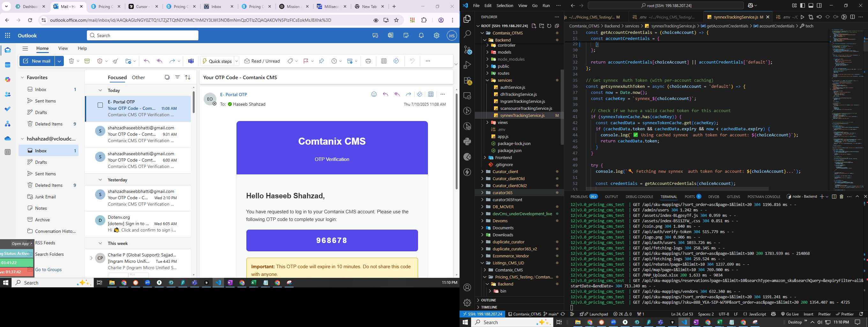Click Go to Groups link

pyautogui.click(x=48, y=269)
